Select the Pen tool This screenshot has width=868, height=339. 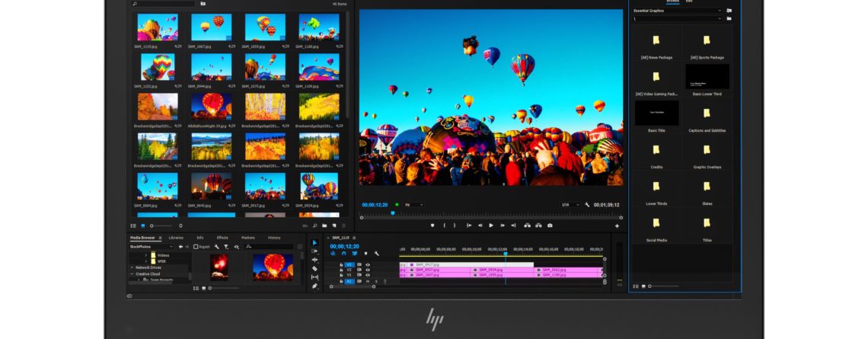coord(314,286)
